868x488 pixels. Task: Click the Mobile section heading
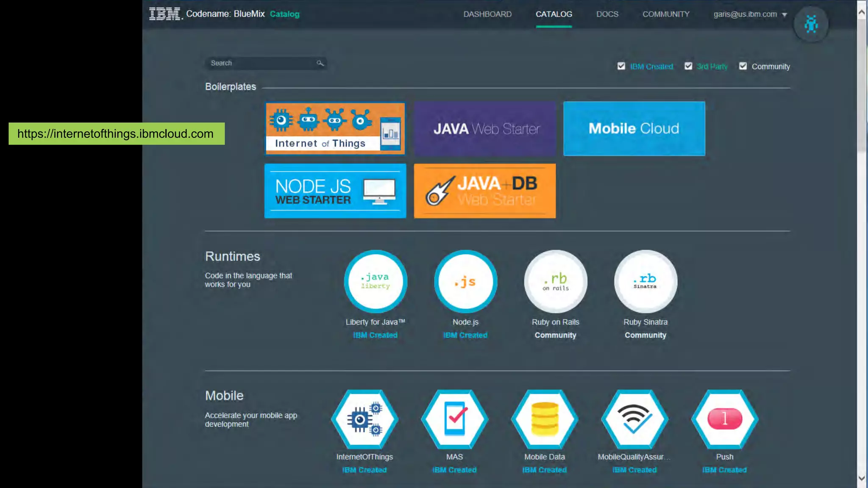tap(224, 396)
